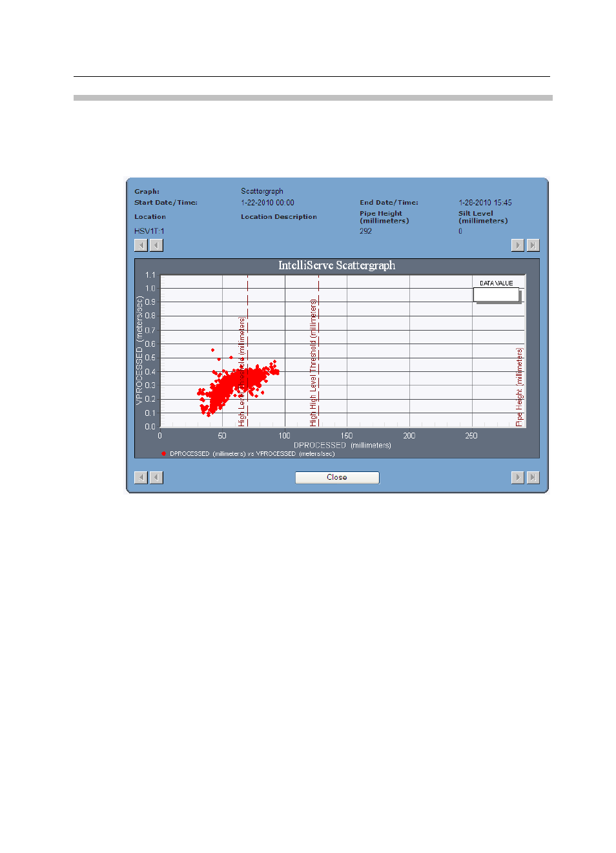Click the red DPROCESSED vs VPROCESSED legend marker
Image resolution: width=616 pixels, height=853 pixels.
(x=164, y=454)
